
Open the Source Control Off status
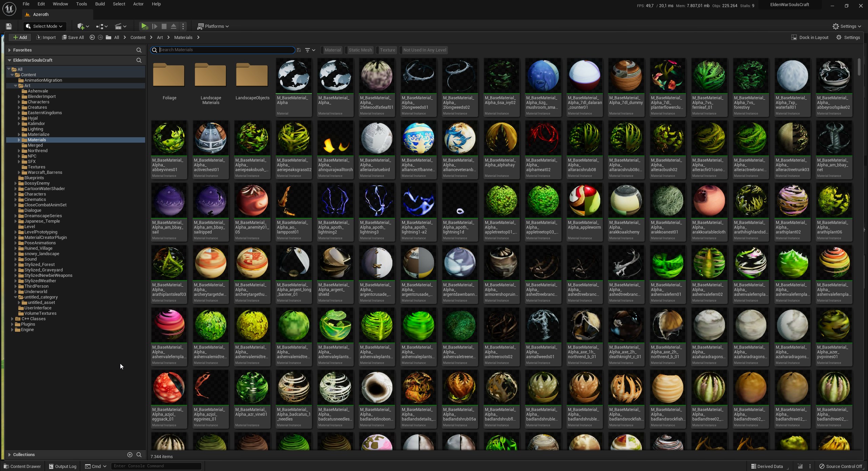pos(840,466)
